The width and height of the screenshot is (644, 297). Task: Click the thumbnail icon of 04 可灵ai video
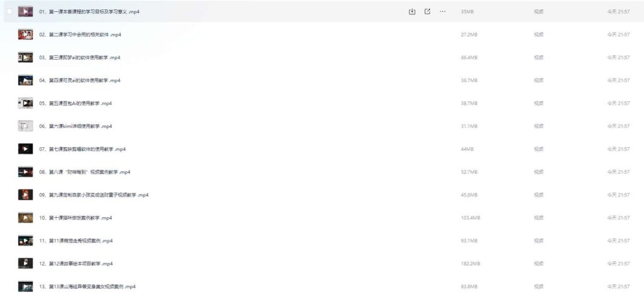pos(25,81)
